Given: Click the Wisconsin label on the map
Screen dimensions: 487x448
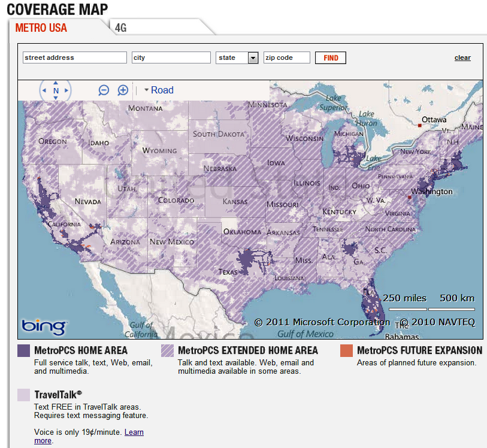Looking at the screenshot, I should pos(305,138).
